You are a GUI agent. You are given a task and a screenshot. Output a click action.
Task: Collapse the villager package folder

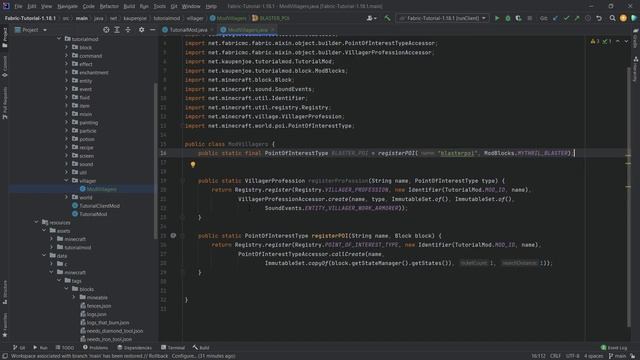pos(67,180)
